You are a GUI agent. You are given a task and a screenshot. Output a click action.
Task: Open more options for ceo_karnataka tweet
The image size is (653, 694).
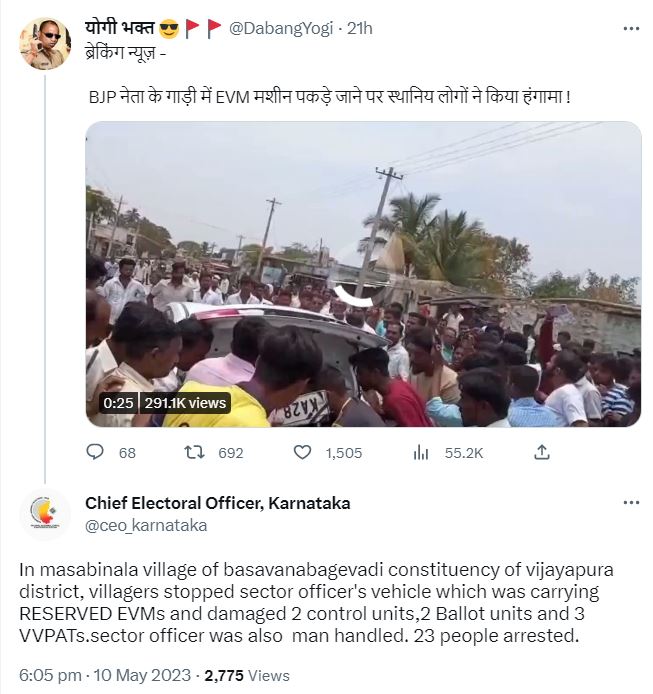click(630, 503)
